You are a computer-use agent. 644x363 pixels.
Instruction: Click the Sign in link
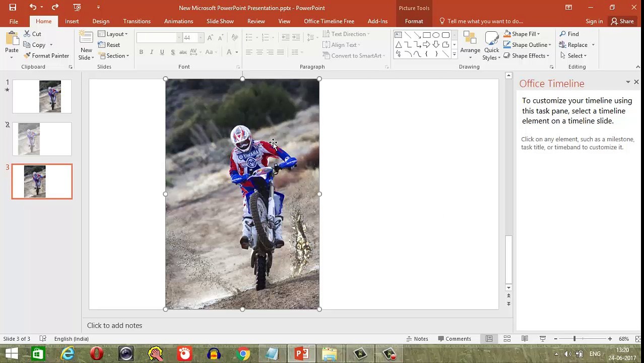click(594, 21)
